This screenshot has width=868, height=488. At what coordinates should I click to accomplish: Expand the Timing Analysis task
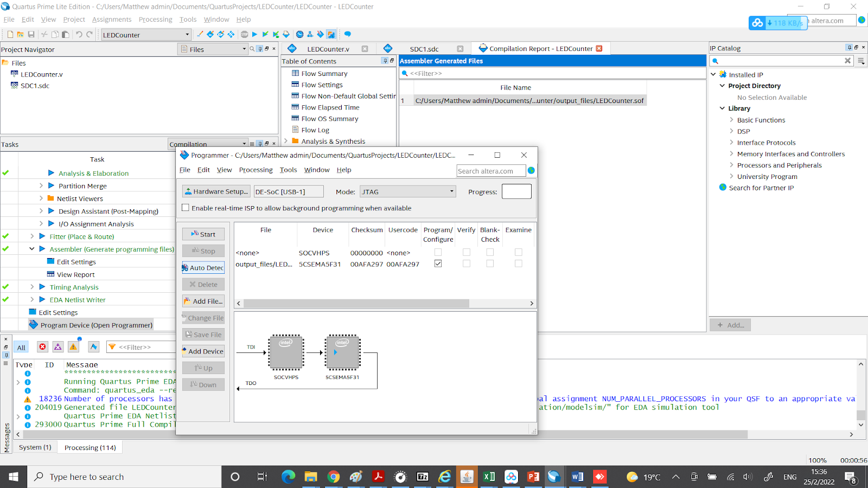(32, 287)
